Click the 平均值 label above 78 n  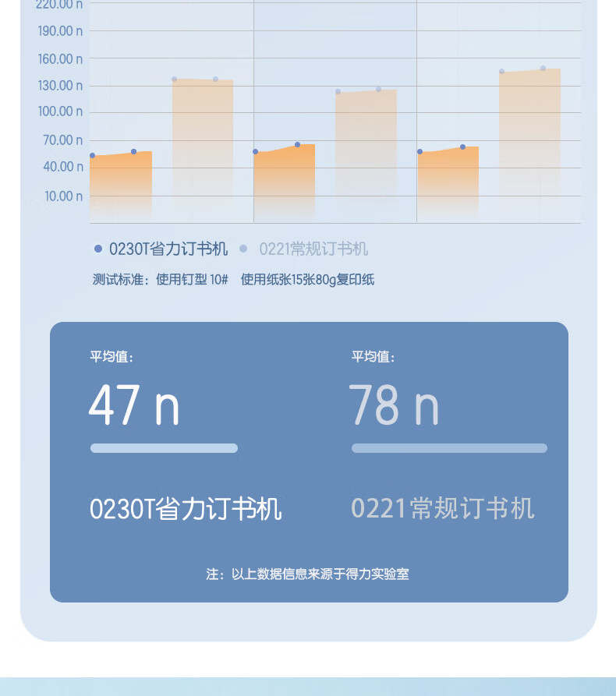tap(373, 357)
